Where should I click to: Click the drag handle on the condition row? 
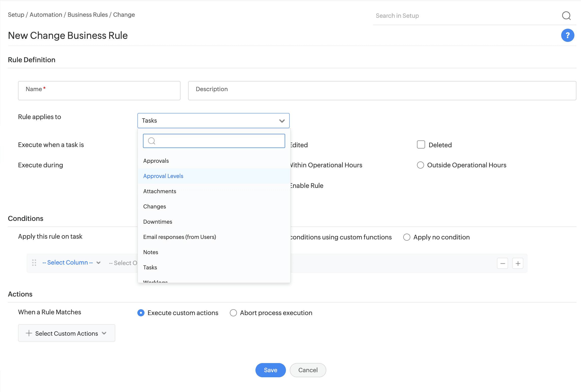click(34, 263)
